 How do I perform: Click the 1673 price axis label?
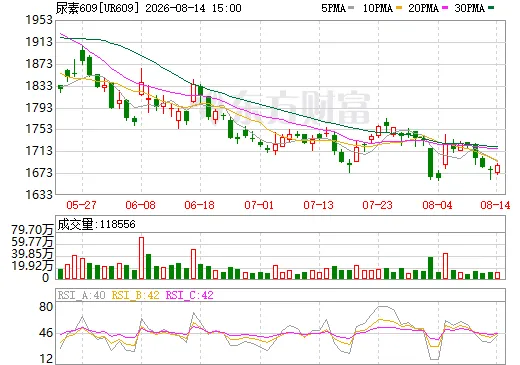39,173
